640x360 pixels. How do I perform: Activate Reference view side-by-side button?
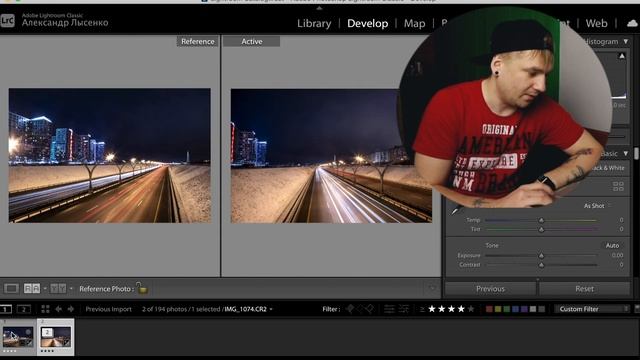(32, 289)
